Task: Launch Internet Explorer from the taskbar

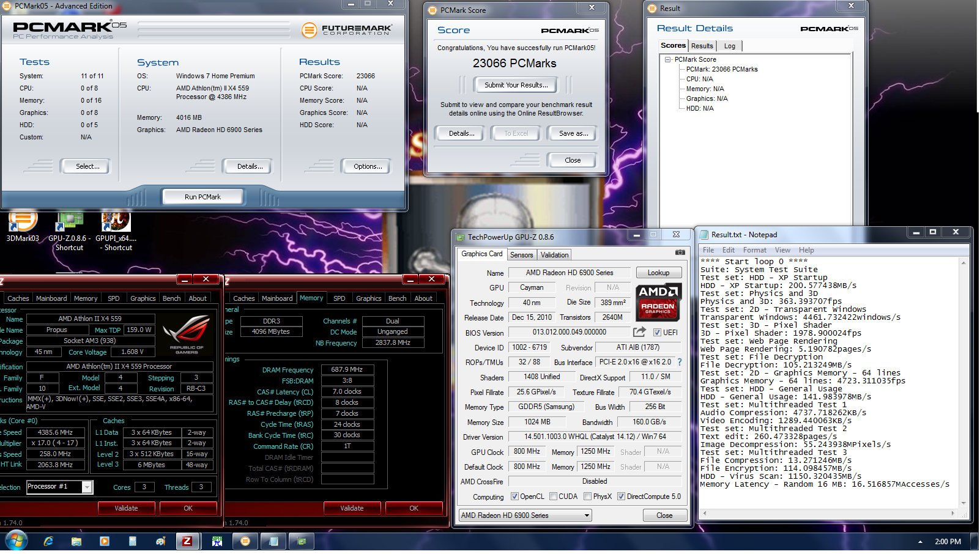Action: tap(48, 541)
